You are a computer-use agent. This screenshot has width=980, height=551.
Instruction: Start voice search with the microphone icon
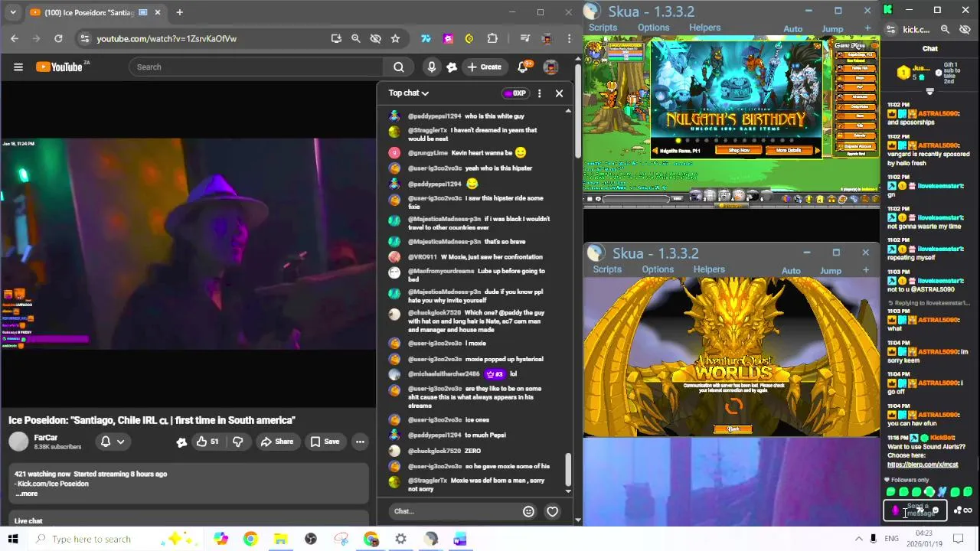[x=432, y=67]
